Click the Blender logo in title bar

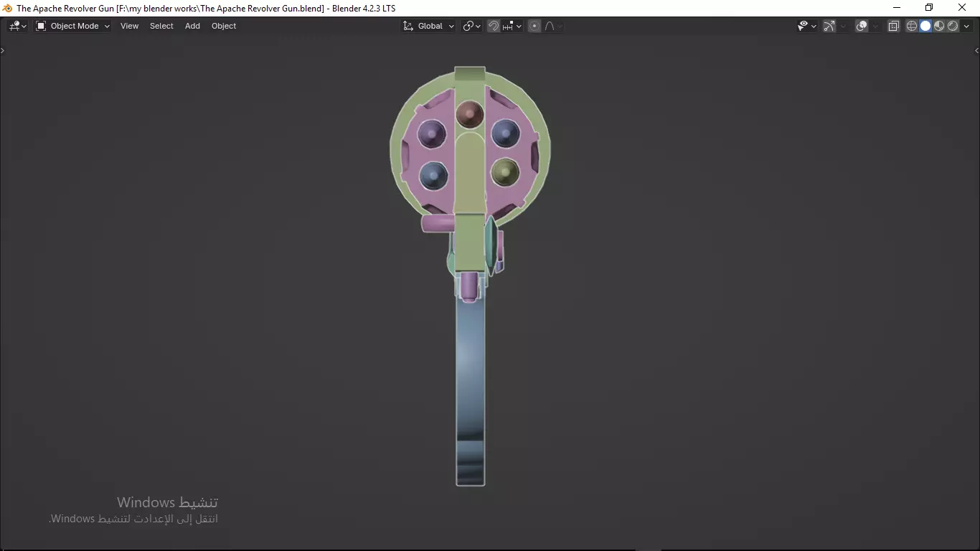[x=7, y=8]
